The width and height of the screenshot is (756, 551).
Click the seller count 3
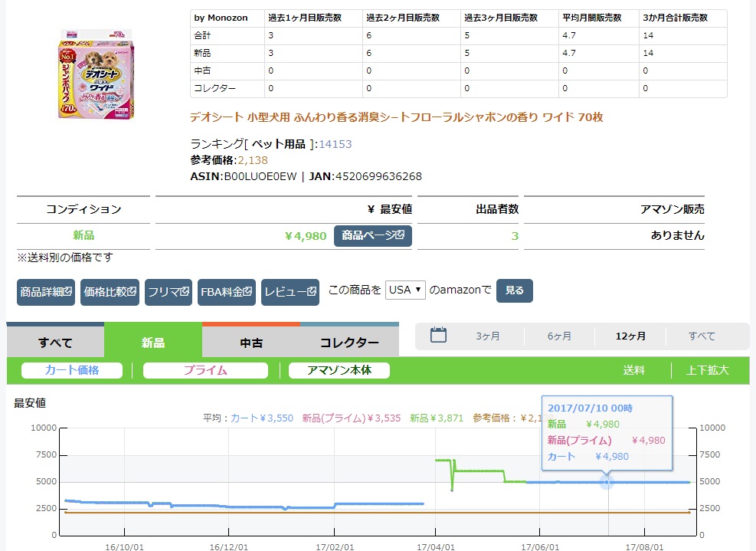coord(515,236)
